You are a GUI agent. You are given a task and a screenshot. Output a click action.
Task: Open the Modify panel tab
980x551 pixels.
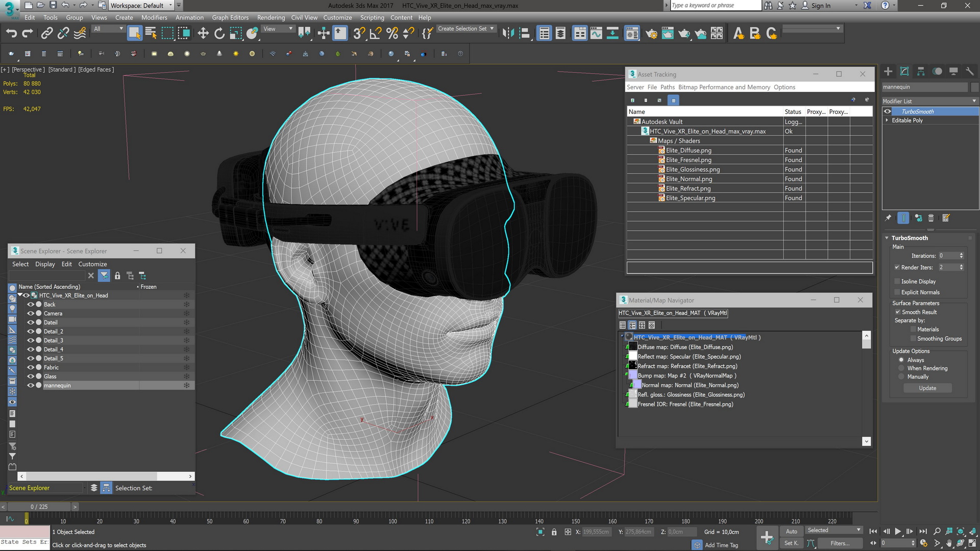pyautogui.click(x=904, y=71)
